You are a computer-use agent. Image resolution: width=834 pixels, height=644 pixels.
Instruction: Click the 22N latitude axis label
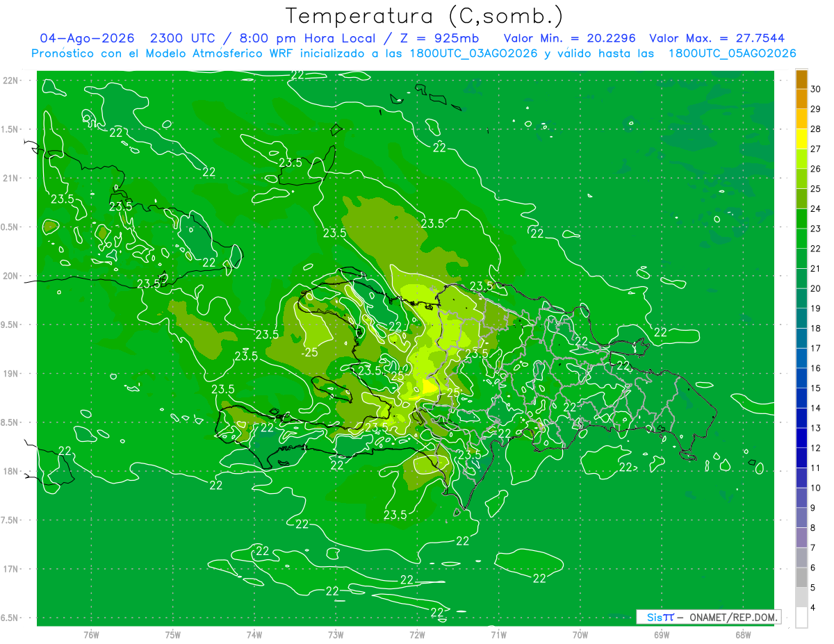[11, 80]
